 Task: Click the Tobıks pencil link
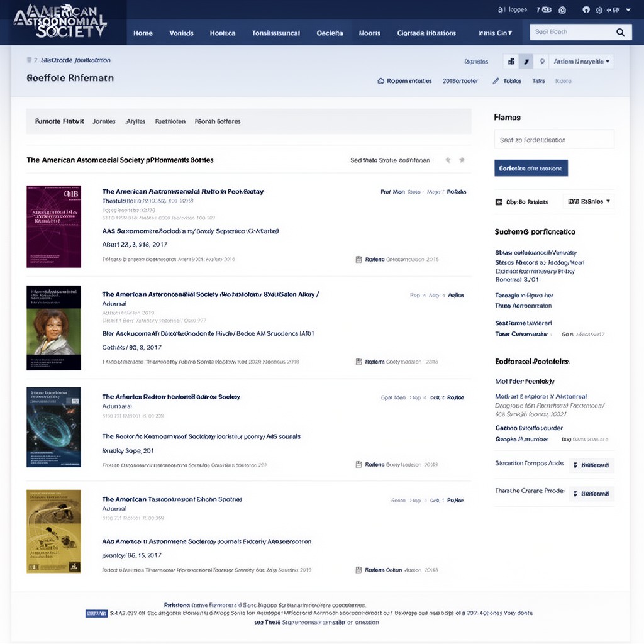tap(507, 81)
